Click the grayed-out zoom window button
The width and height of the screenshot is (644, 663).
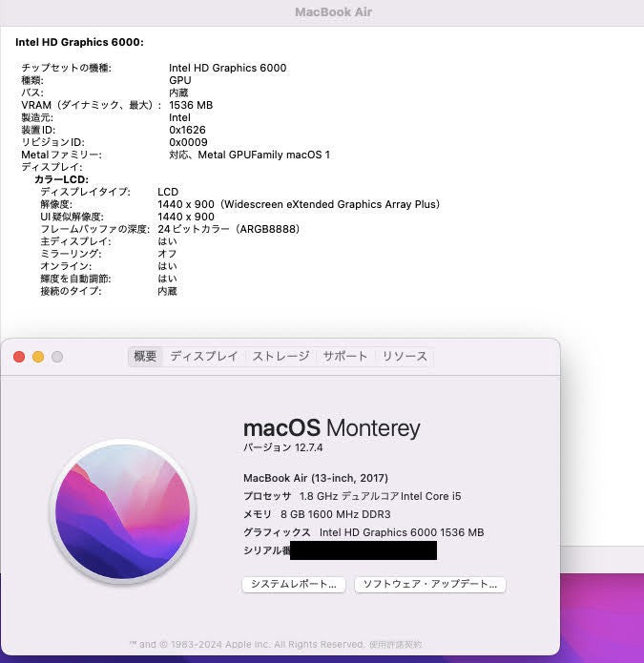57,357
